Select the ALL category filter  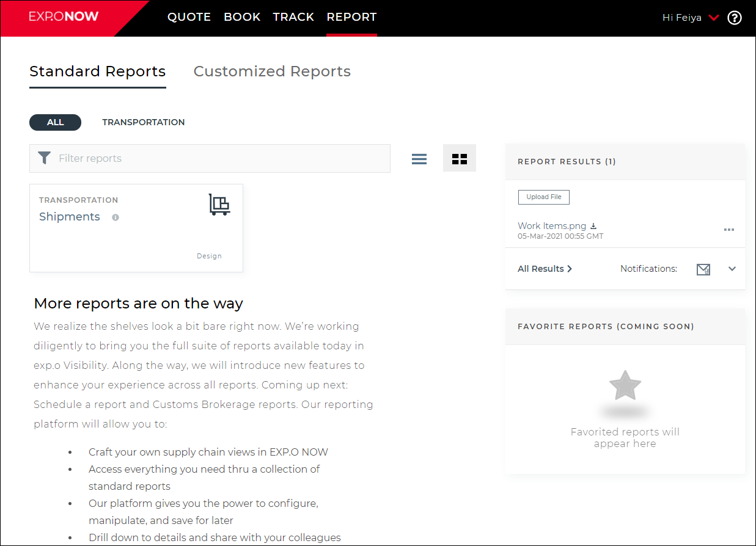pos(55,122)
